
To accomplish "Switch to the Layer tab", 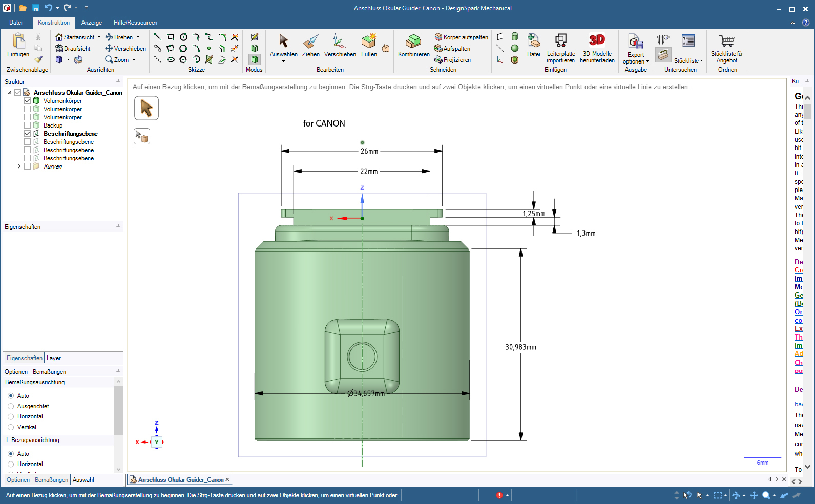I will tap(54, 358).
